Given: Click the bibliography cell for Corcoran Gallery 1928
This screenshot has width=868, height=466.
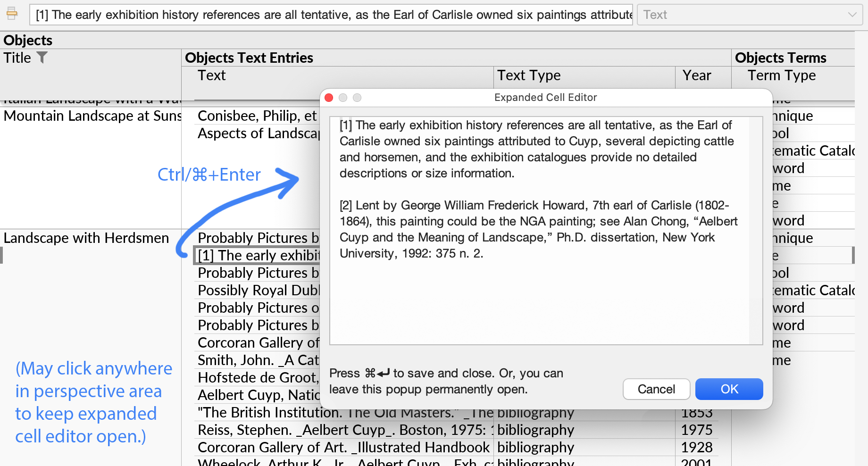Looking at the screenshot, I should click(536, 447).
